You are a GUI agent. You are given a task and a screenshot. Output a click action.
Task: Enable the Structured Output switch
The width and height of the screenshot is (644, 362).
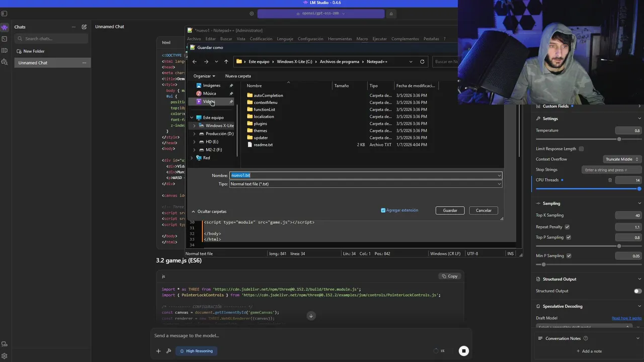coord(637,291)
